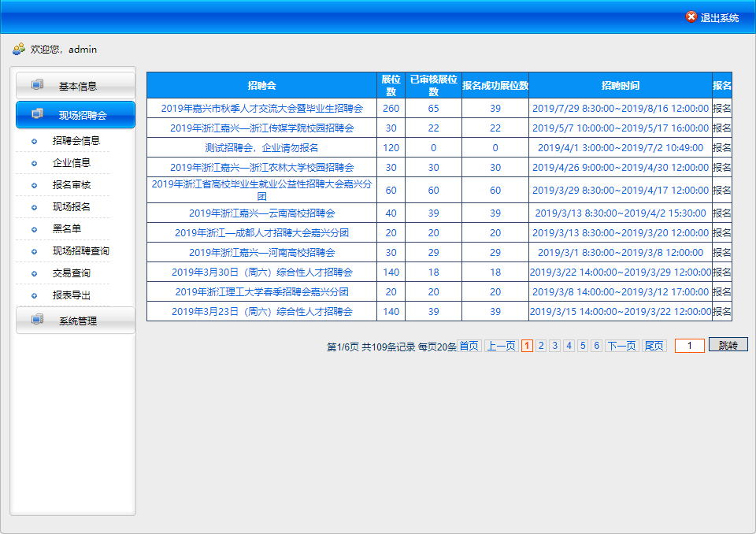Select 现场招聘查询 in the sidebar

pos(81,251)
